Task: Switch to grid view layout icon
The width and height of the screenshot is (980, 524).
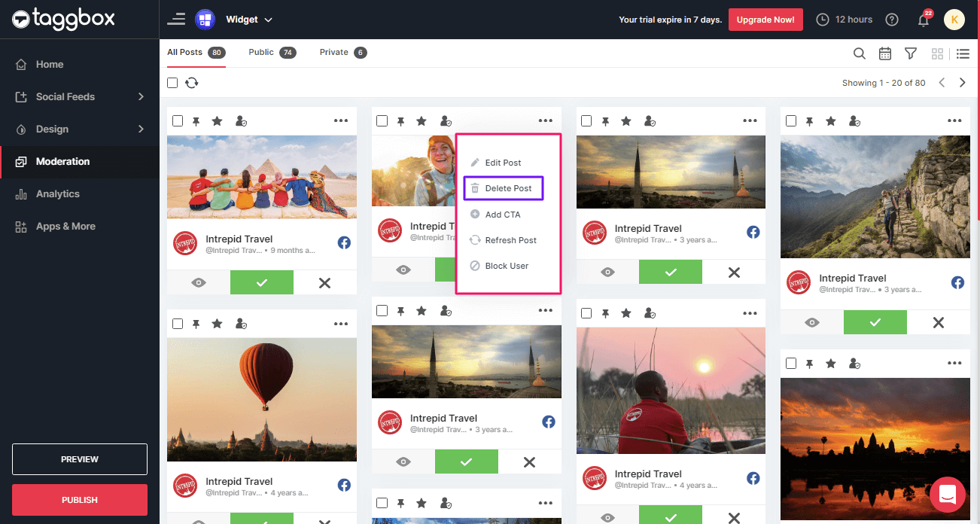Action: [937, 53]
